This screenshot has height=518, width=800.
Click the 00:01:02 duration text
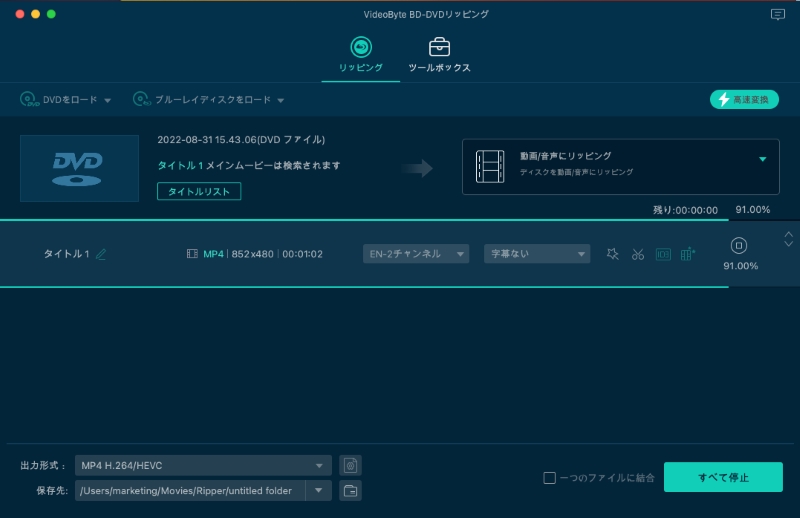[x=303, y=254]
